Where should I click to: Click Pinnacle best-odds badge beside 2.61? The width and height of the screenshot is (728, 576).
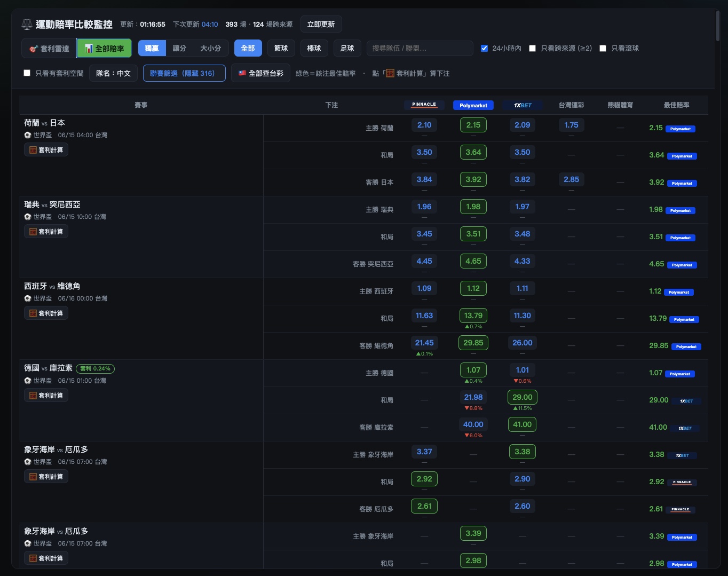point(680,510)
